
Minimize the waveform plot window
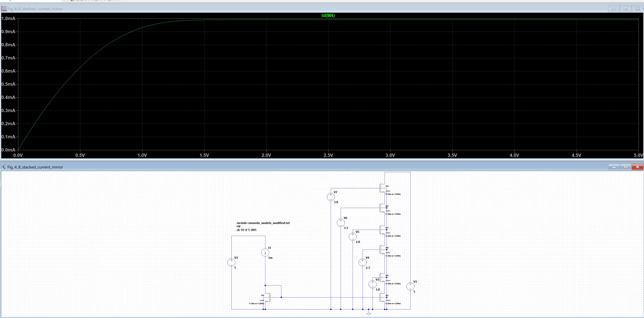point(614,9)
